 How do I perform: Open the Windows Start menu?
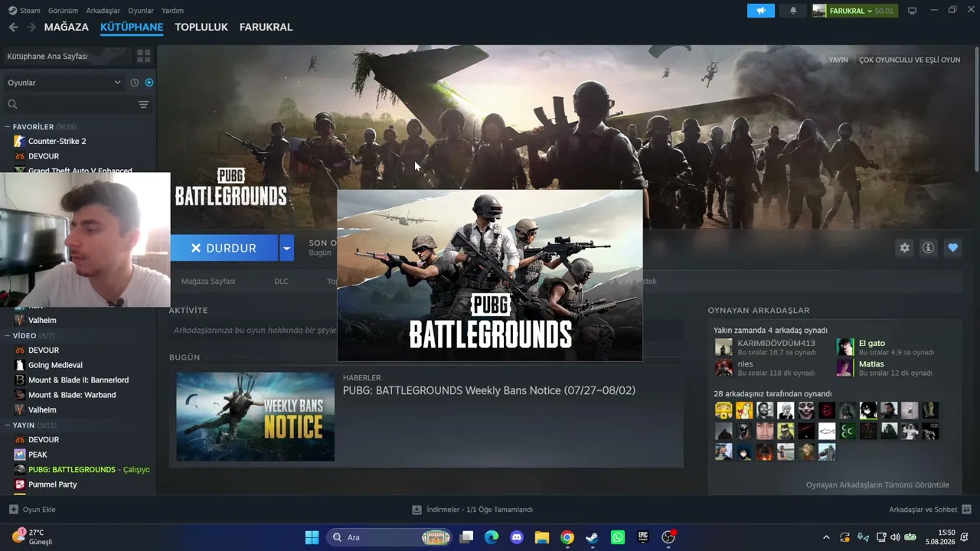coord(312,537)
